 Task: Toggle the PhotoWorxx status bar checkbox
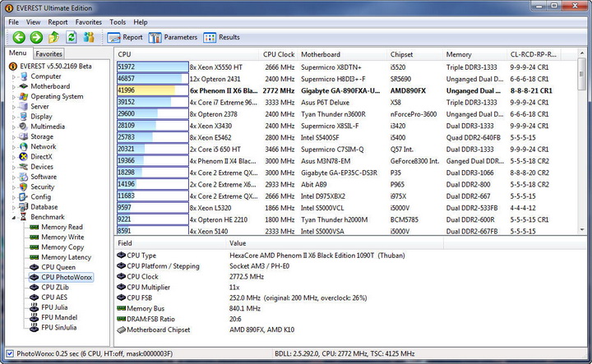10,354
